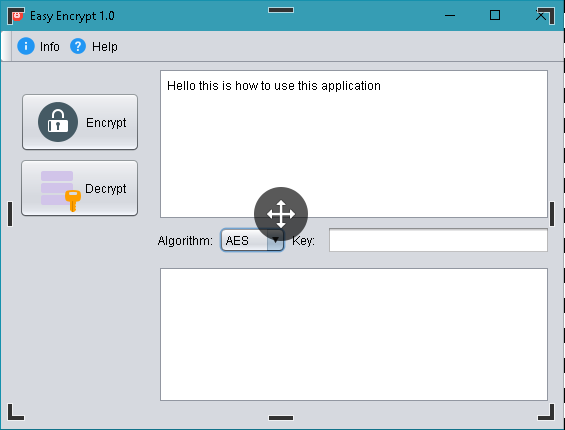Select the AES algorithm combo box

(x=252, y=240)
